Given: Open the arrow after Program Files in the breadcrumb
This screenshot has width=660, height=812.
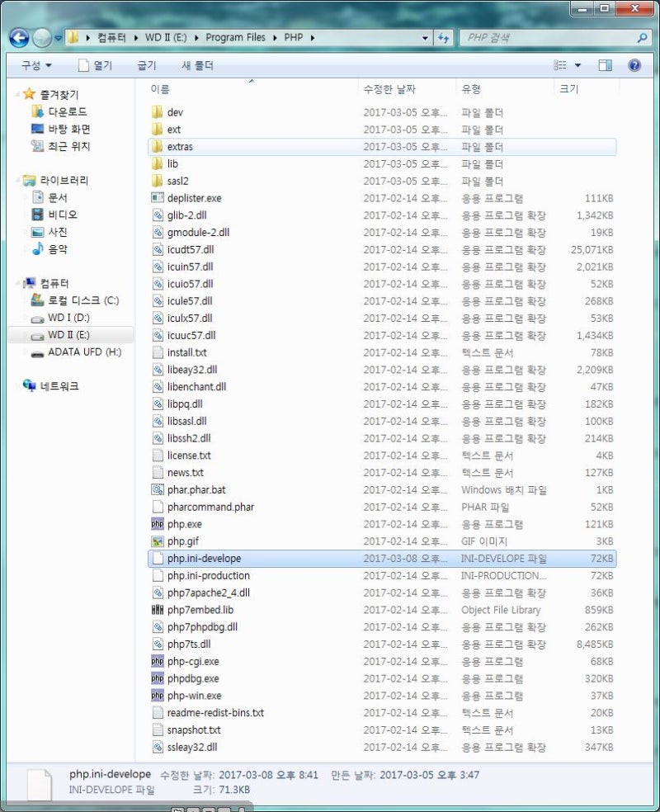Looking at the screenshot, I should (275, 37).
